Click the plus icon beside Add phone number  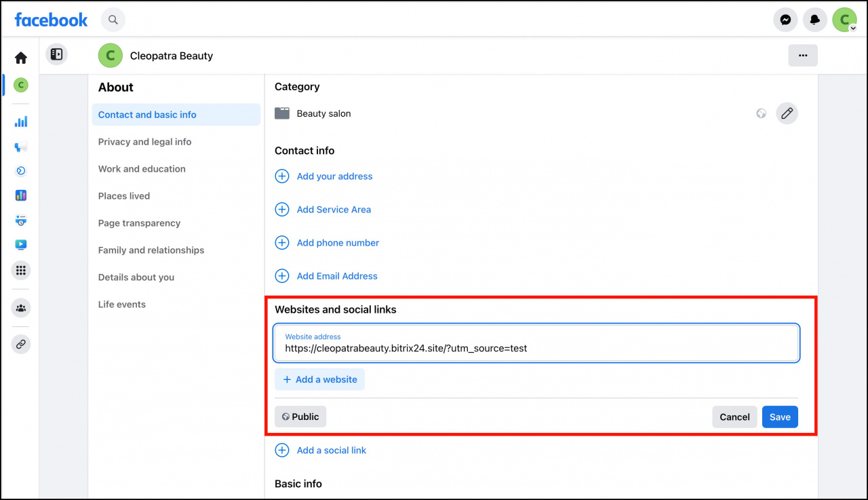282,243
